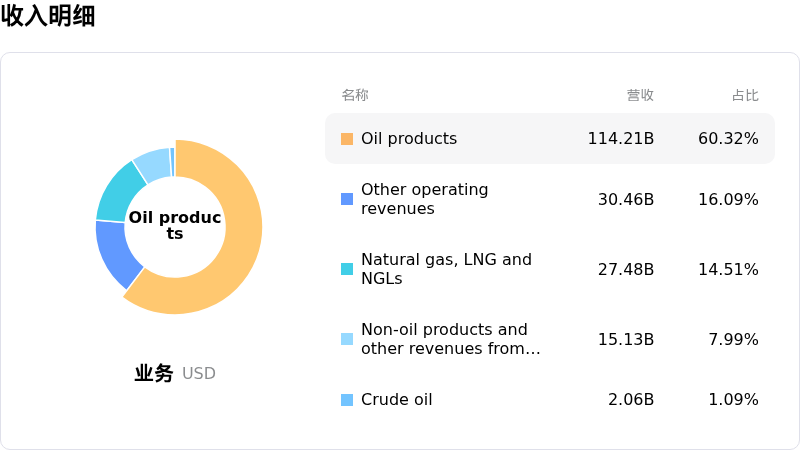Image resolution: width=800 pixels, height=450 pixels.
Task: Click the 占比 column header
Action: tap(745, 95)
